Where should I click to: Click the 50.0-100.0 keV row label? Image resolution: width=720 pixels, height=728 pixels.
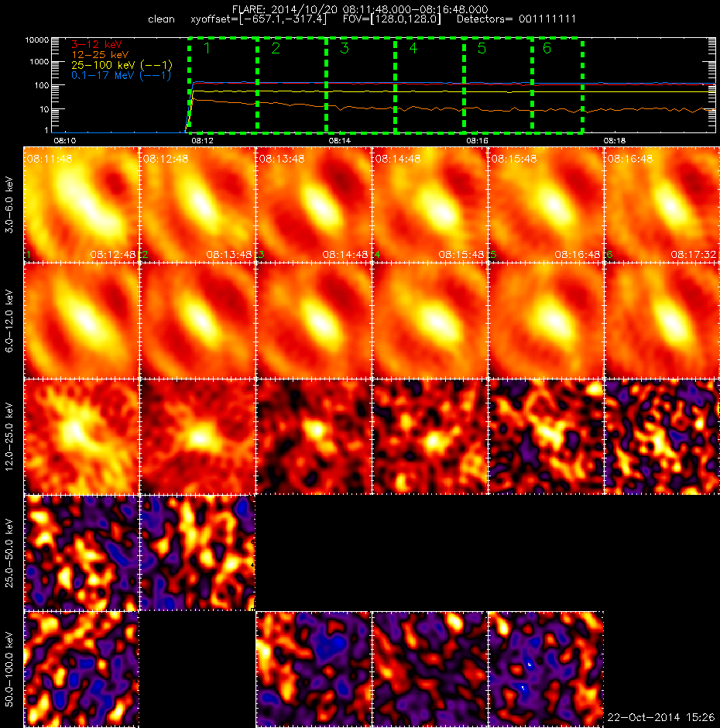pyautogui.click(x=10, y=669)
